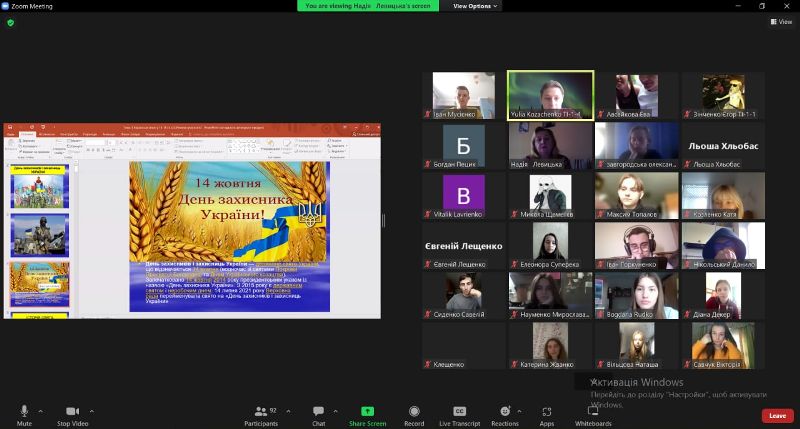Mute the microphone in Zoom toolbar
The image size is (800, 429).
coord(24,412)
